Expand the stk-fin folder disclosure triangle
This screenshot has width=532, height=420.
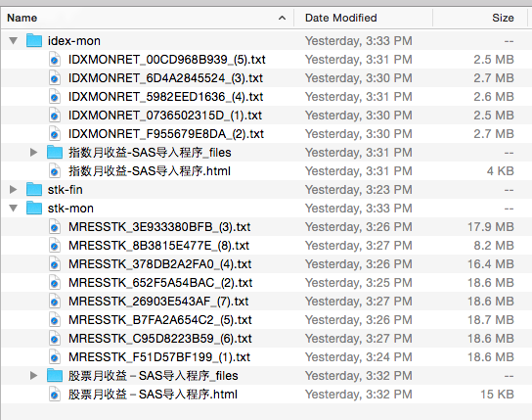pos(14,190)
